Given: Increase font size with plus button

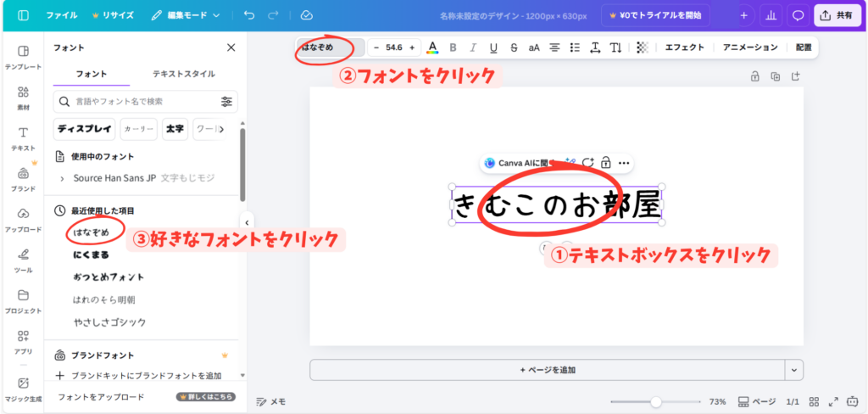Looking at the screenshot, I should pyautogui.click(x=412, y=48).
